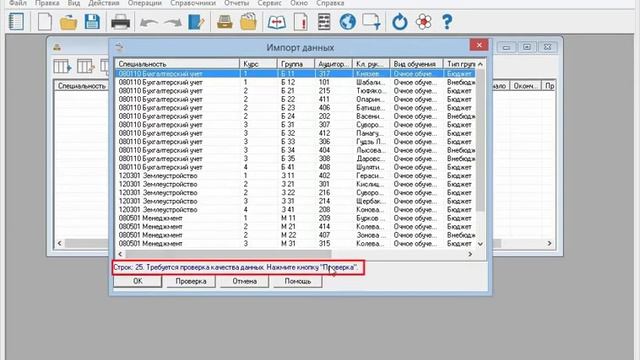Open the Окно menu

299,3
